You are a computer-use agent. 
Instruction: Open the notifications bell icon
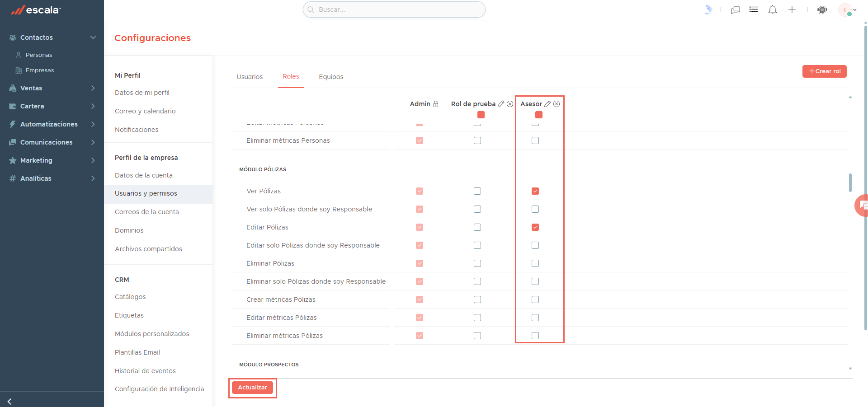point(773,9)
